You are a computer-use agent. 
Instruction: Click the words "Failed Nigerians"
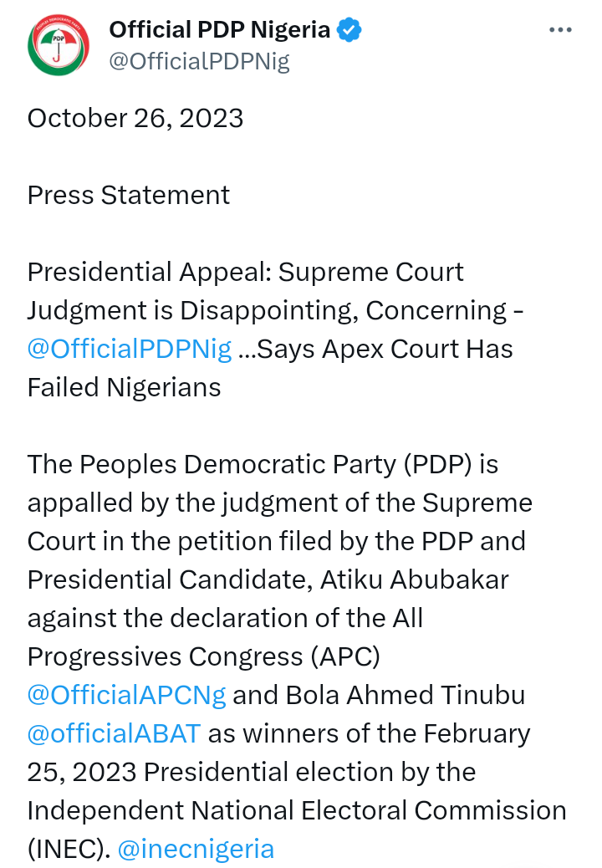[x=124, y=387]
